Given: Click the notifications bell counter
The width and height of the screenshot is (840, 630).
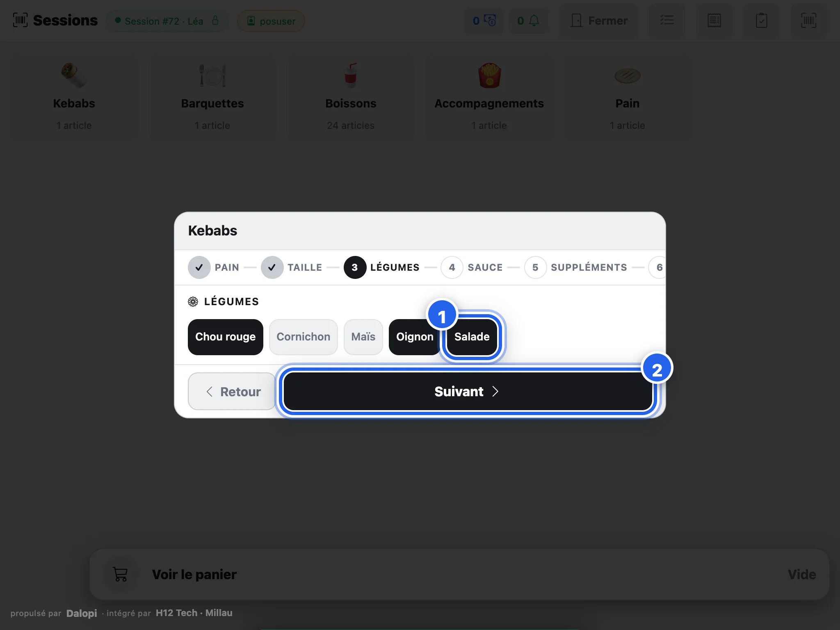Looking at the screenshot, I should (528, 21).
